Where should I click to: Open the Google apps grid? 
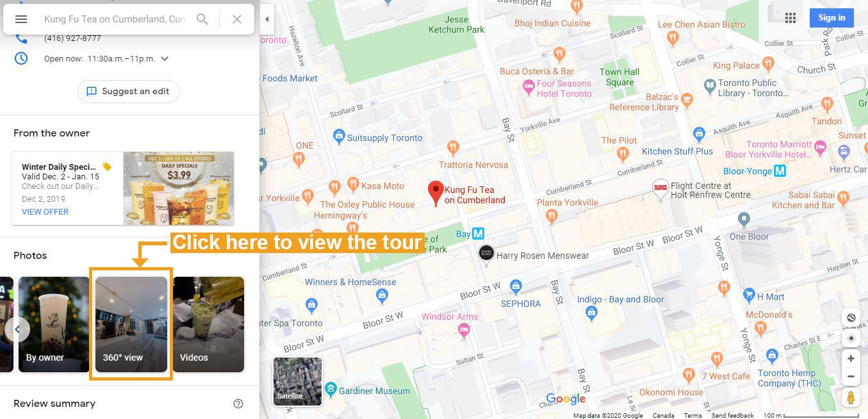(x=790, y=18)
